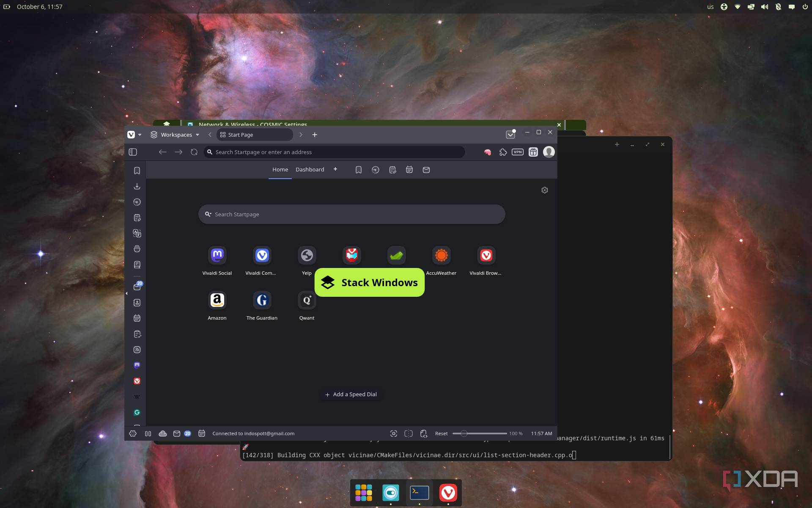Open the Downloads panel in sidebar
This screenshot has width=812, height=508.
[137, 186]
